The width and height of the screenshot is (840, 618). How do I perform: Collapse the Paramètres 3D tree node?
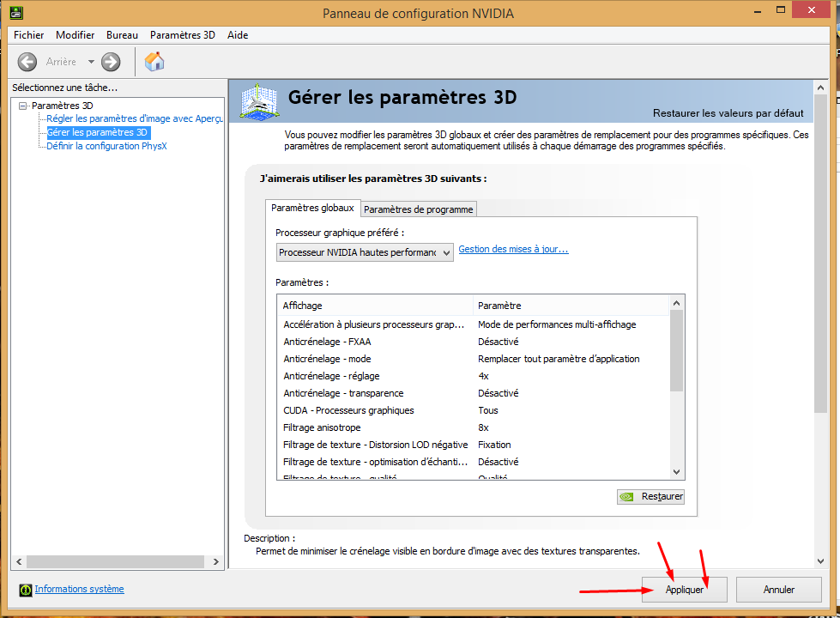click(x=22, y=106)
